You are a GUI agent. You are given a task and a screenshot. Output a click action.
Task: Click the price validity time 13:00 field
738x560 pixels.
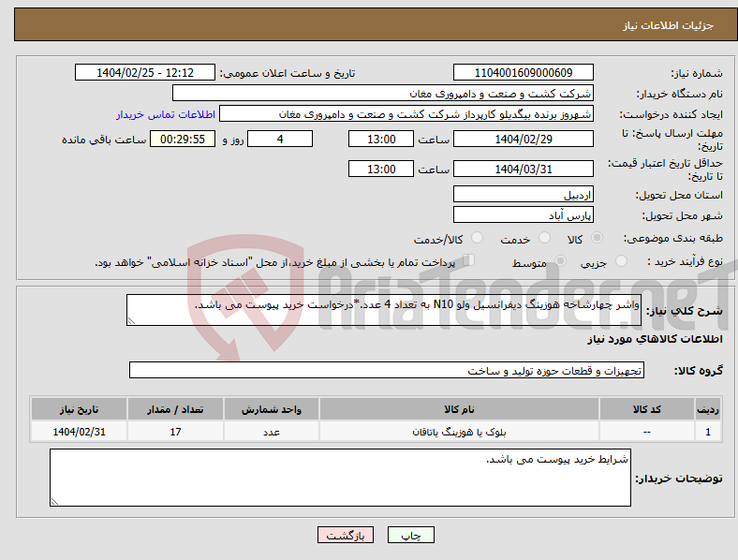381,169
